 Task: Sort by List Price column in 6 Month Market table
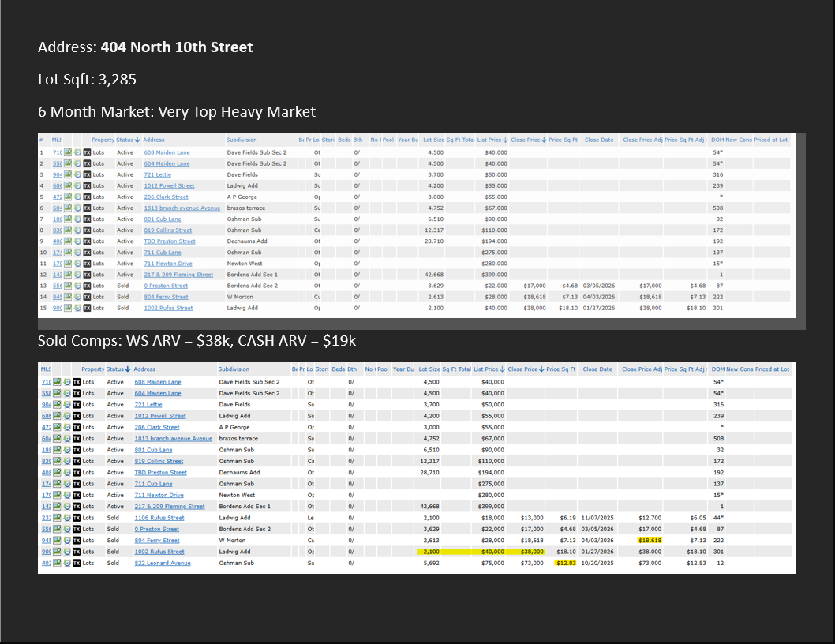(492, 140)
